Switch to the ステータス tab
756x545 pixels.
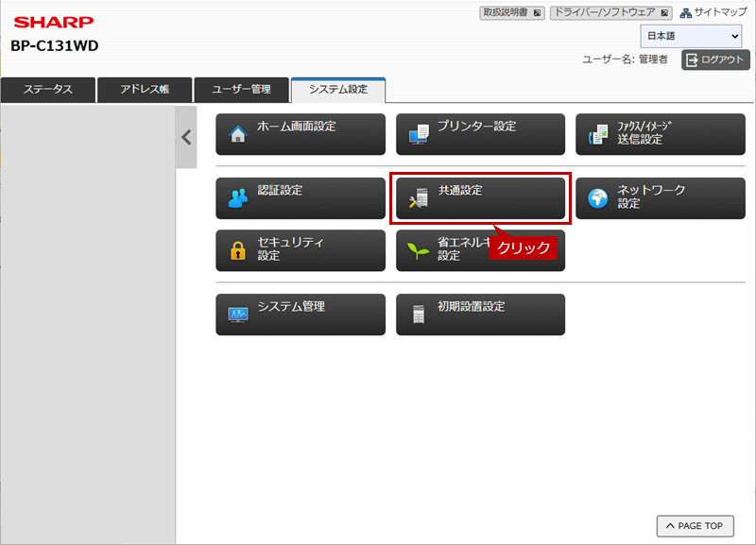click(x=47, y=90)
